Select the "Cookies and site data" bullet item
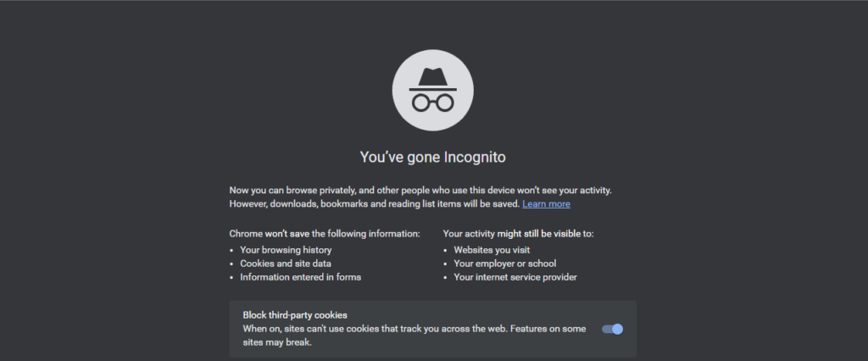 (x=286, y=264)
